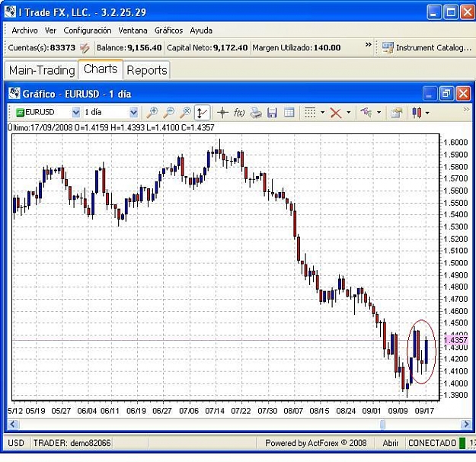Switch to the Reports tab
This screenshot has height=462, width=476.
coord(147,70)
